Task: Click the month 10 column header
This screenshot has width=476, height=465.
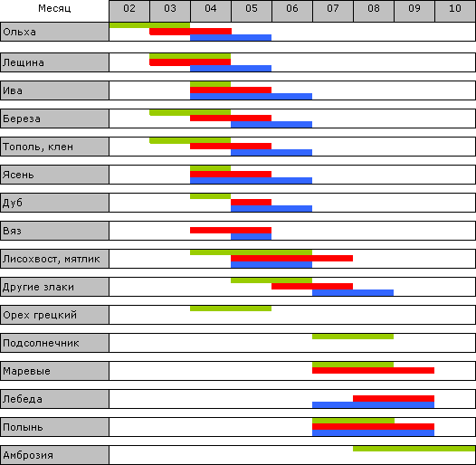Action: [455, 11]
